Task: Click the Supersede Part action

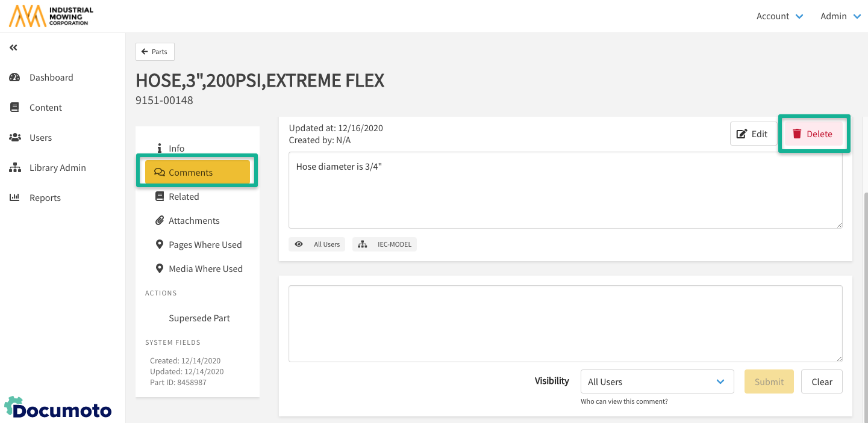Action: (x=199, y=318)
